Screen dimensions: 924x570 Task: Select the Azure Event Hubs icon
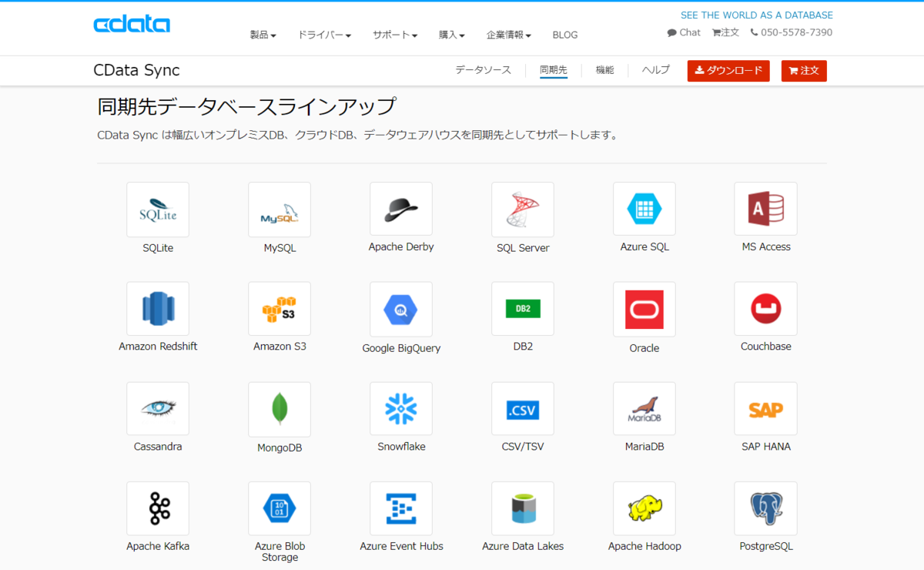(x=401, y=508)
